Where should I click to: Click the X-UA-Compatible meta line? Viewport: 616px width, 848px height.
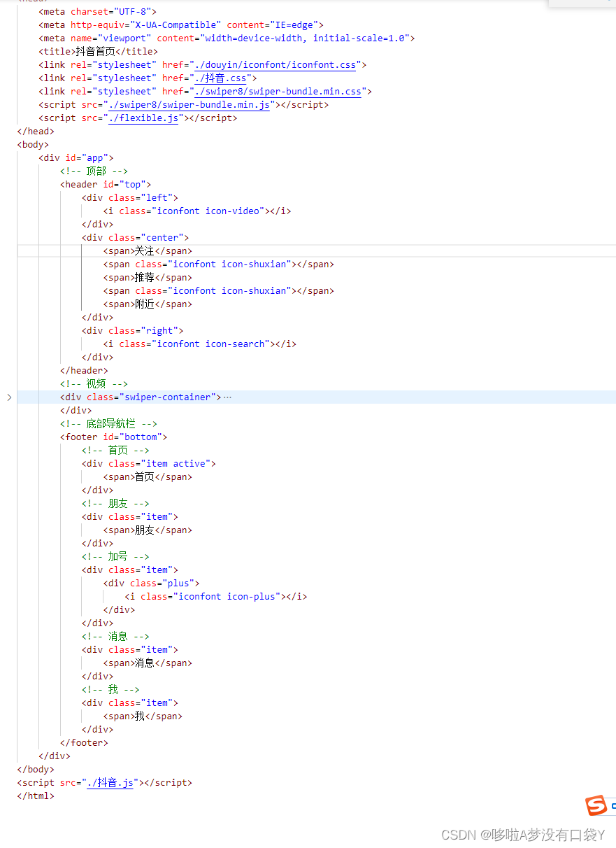click(181, 25)
